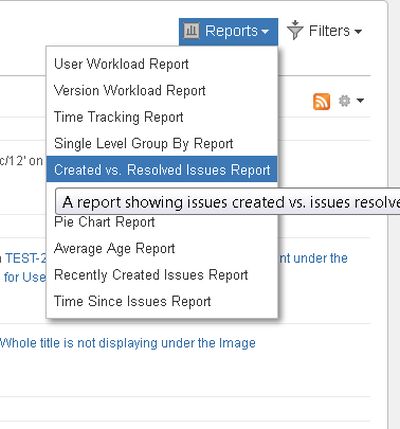Click the 'nt under the' link text
Viewport: 400px width, 429px height.
click(x=313, y=258)
